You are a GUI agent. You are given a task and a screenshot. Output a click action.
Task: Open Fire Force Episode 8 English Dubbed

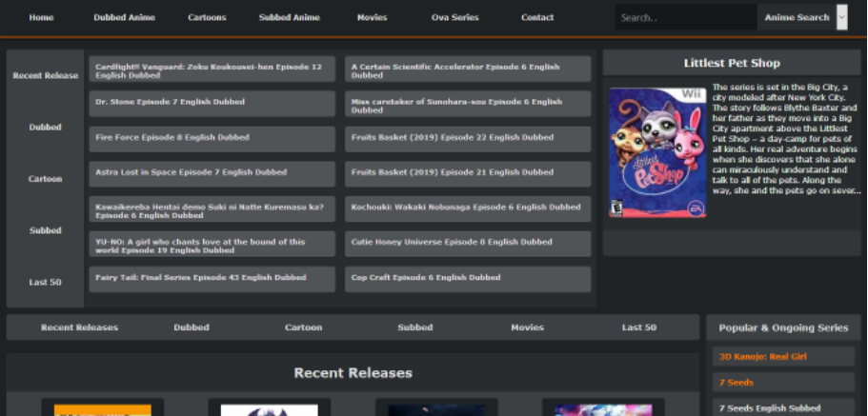212,139
